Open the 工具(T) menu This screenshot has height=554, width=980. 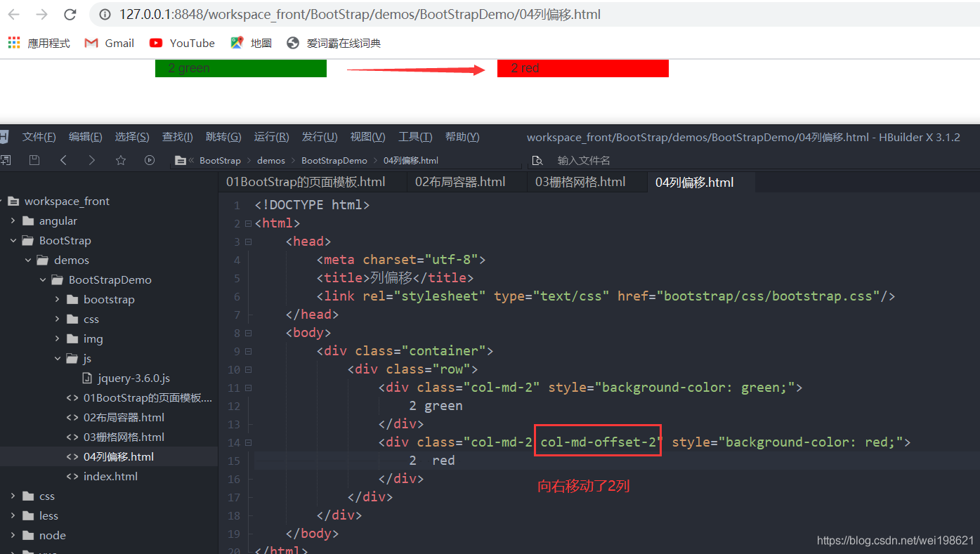click(x=415, y=137)
